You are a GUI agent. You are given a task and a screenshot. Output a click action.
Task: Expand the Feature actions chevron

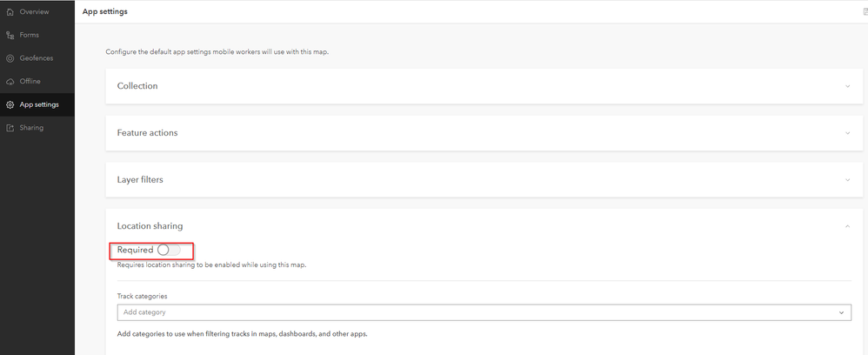tap(848, 133)
